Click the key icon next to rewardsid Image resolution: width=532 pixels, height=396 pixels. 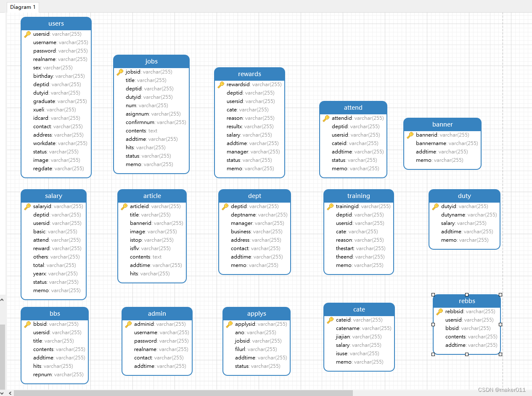click(221, 84)
